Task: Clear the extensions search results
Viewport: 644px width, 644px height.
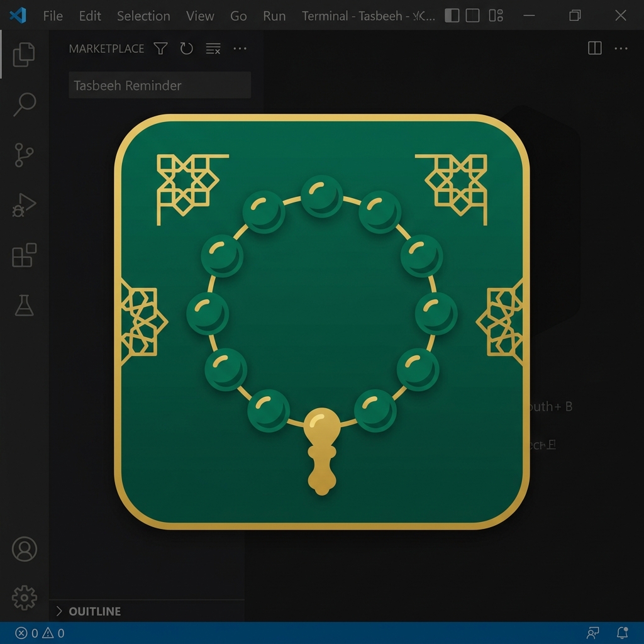Action: point(213,48)
